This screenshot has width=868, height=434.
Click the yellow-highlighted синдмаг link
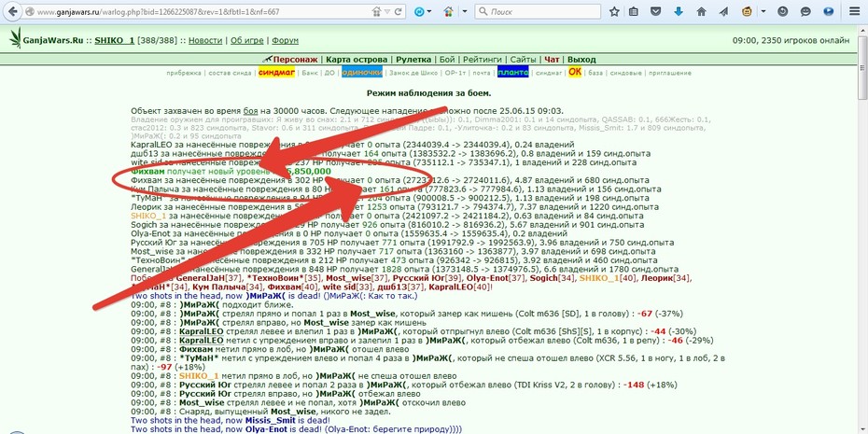(276, 72)
